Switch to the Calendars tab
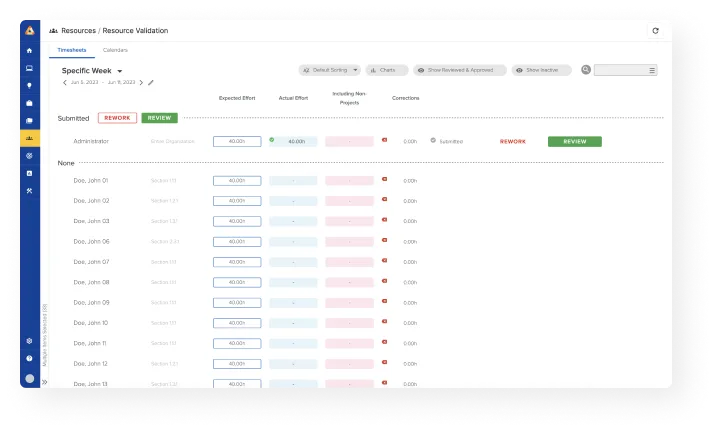 click(x=115, y=50)
